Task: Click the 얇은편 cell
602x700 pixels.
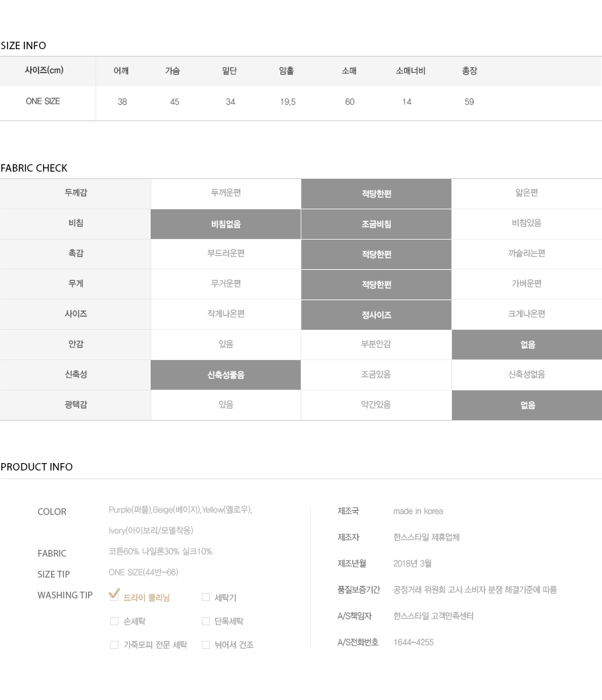Action: [x=527, y=193]
